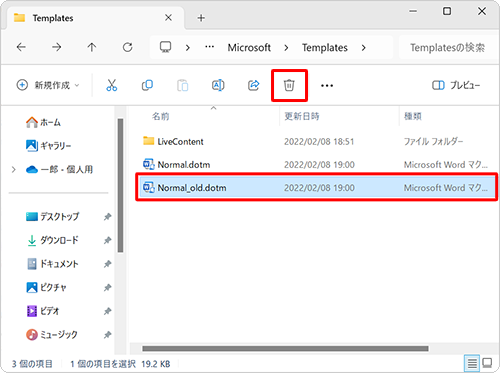Click the Copy icon in toolbar
Viewport: 500px width, 373px height.
[x=147, y=85]
